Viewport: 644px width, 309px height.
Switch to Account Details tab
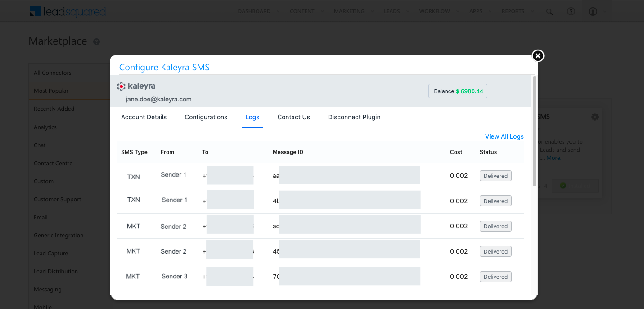144,117
